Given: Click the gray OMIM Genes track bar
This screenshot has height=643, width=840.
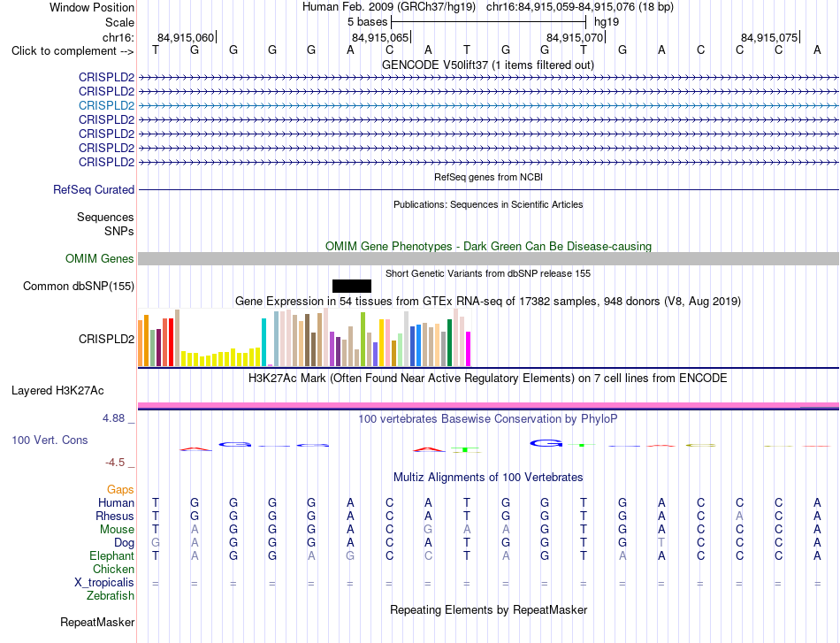Looking at the screenshot, I should (x=488, y=259).
